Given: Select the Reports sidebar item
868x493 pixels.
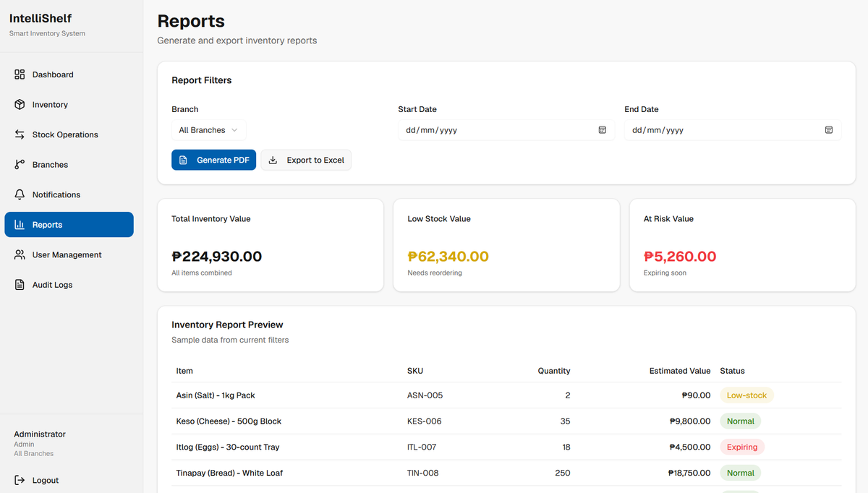Looking at the screenshot, I should tap(69, 225).
